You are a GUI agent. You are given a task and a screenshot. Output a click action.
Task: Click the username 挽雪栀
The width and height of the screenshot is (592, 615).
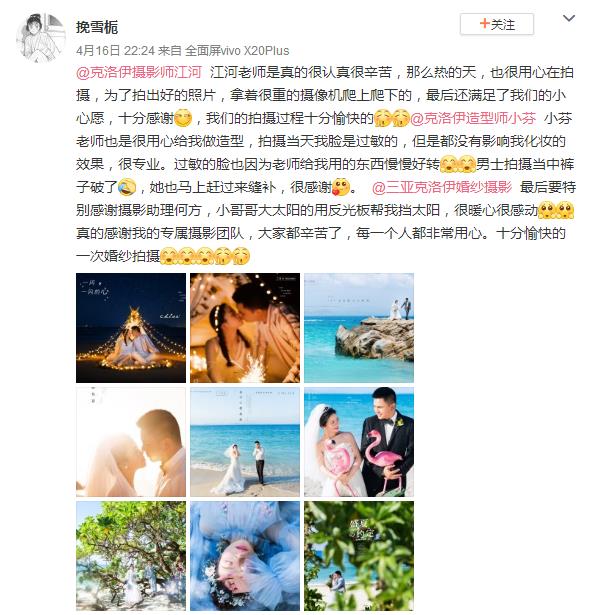[x=97, y=27]
